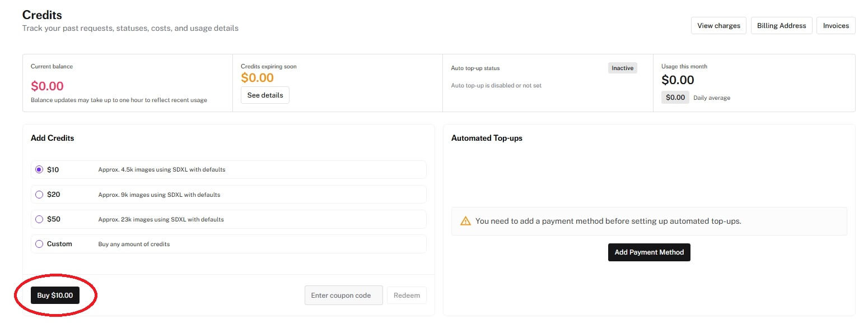This screenshot has width=868, height=323.
Task: Click the warning triangle icon
Action: (465, 221)
